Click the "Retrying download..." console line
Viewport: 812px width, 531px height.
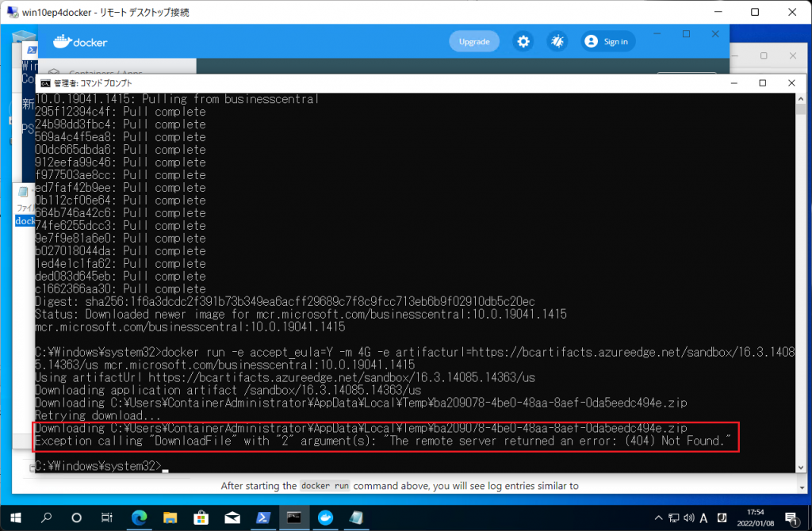coord(98,415)
